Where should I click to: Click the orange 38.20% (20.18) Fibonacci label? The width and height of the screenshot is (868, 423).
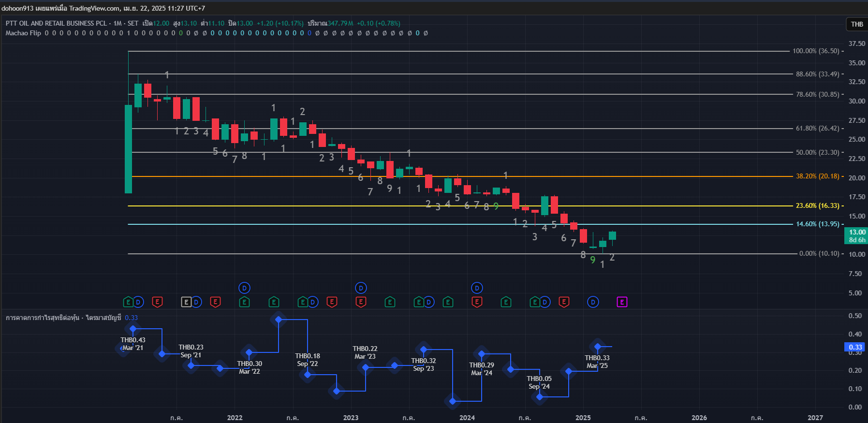click(818, 176)
